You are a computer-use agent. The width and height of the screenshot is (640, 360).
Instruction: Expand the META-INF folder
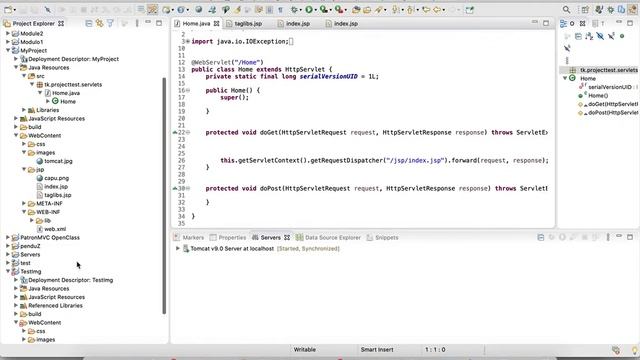click(24, 203)
